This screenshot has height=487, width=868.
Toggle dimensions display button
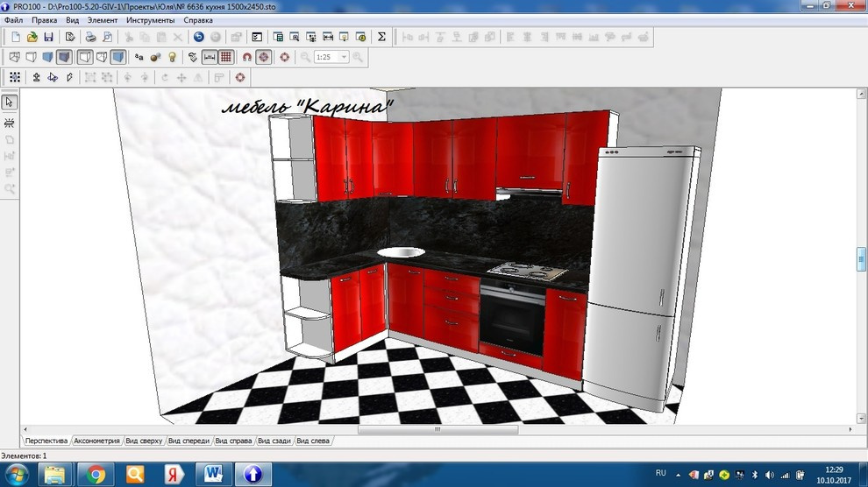click(x=210, y=57)
